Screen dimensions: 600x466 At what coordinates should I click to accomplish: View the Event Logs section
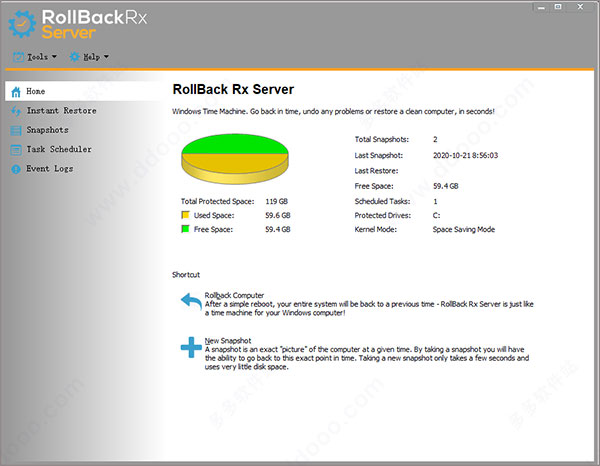[x=49, y=169]
